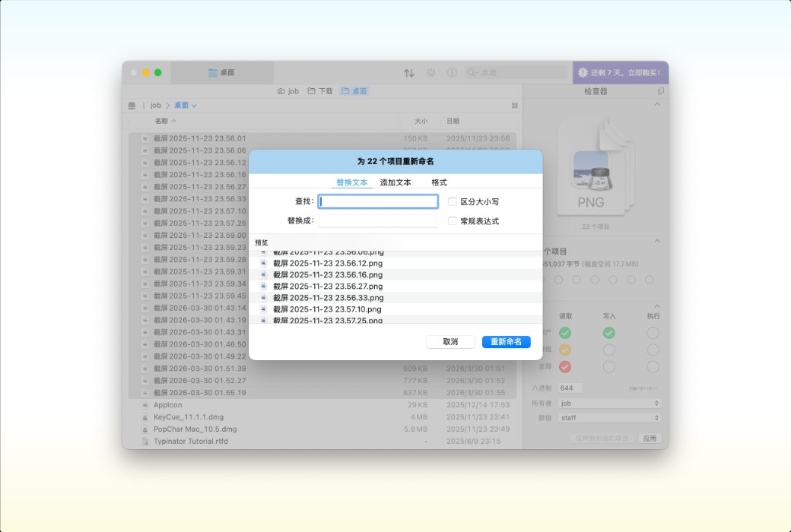The image size is (791, 532).
Task: Open the 所有者 owner dropdown showing job
Action: click(608, 404)
